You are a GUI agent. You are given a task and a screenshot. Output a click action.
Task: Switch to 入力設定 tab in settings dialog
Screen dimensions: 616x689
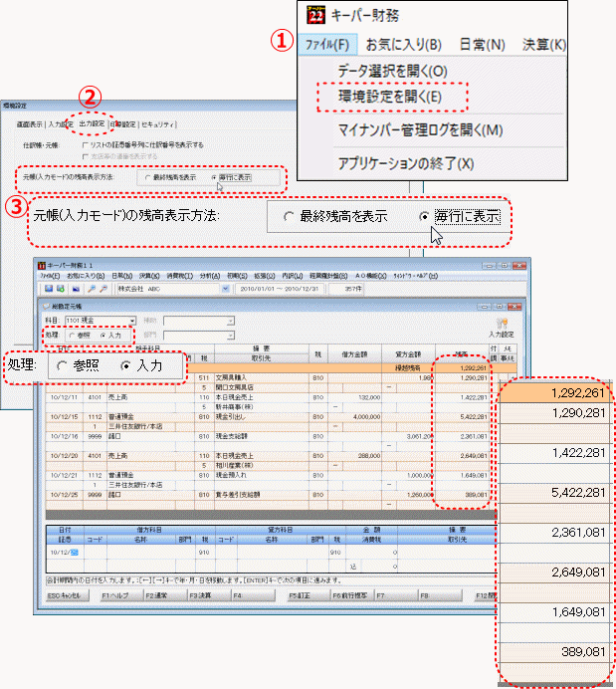tap(61, 124)
